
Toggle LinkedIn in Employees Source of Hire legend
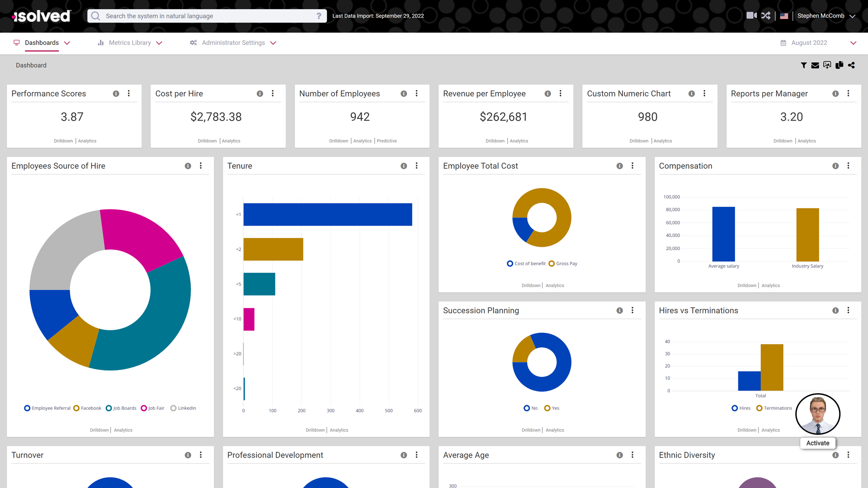pyautogui.click(x=183, y=408)
